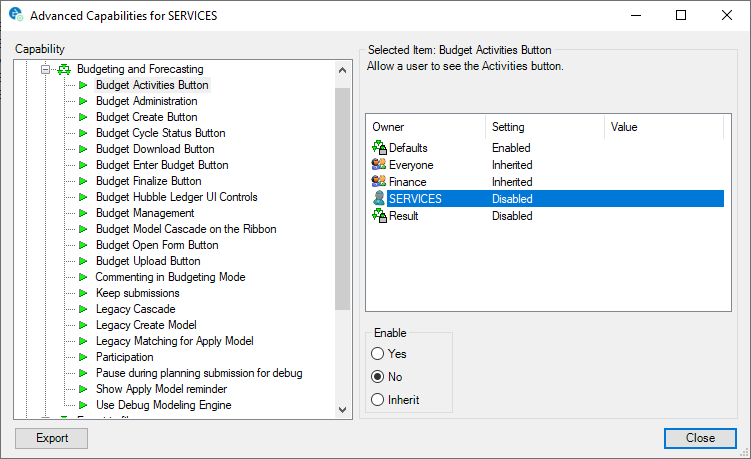
Task: Sort list by Owner column header
Action: point(425,127)
